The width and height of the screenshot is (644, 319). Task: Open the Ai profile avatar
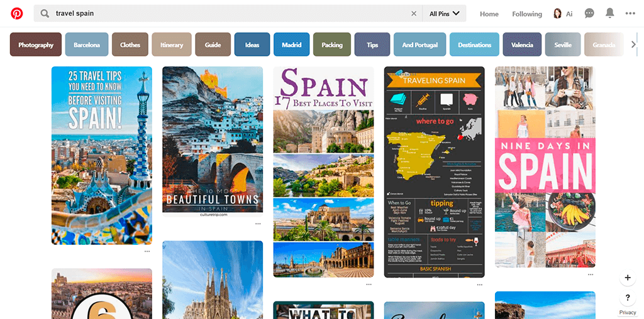[557, 14]
